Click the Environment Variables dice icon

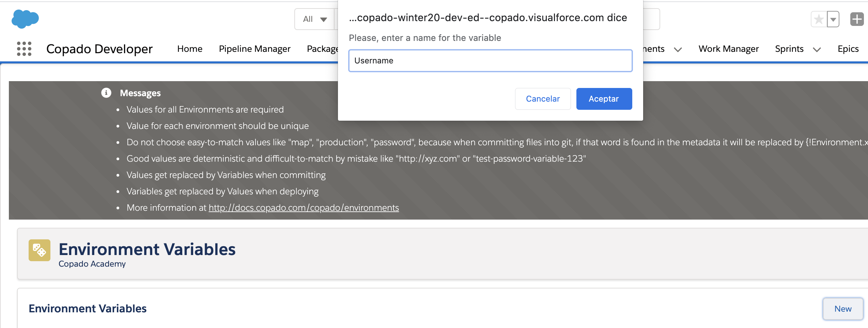coord(40,250)
